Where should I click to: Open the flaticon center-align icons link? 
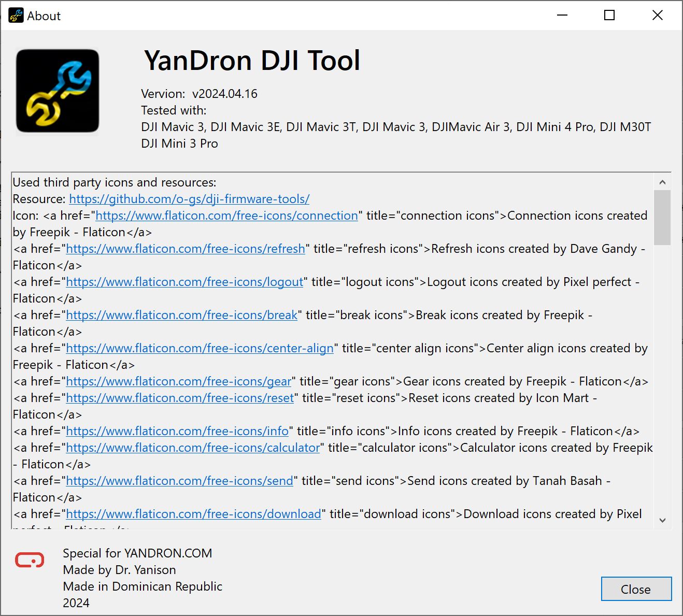[200, 348]
